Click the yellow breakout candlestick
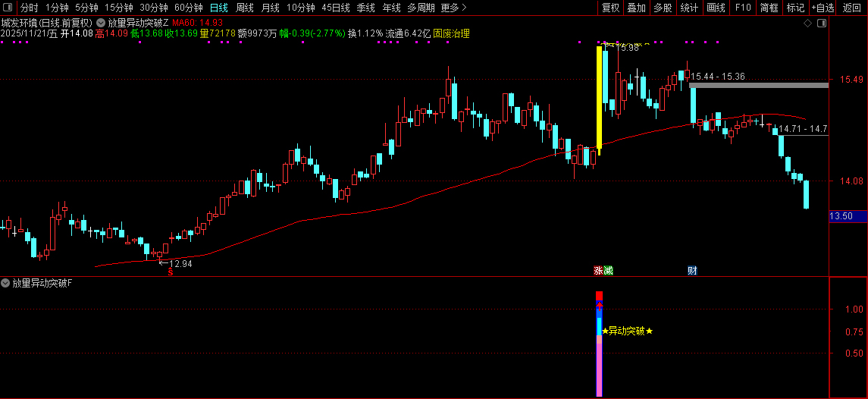 [599, 100]
